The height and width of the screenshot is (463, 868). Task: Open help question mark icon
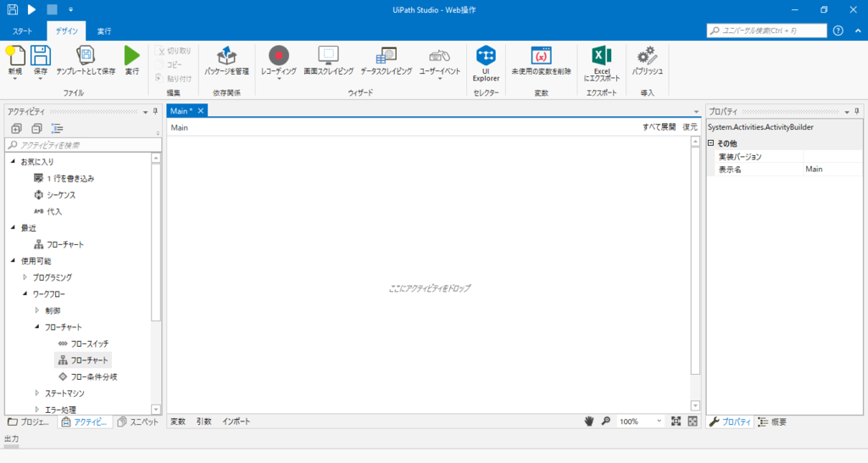pos(838,31)
